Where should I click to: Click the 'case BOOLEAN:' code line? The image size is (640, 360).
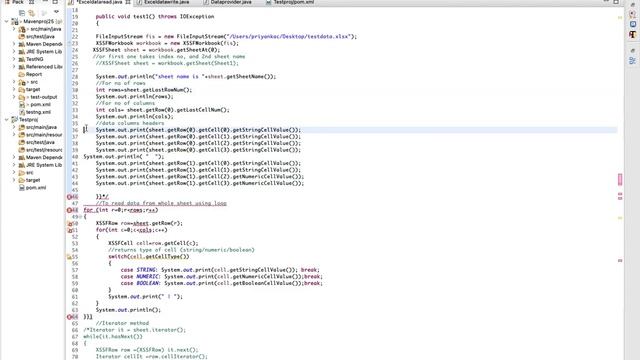pos(222,283)
